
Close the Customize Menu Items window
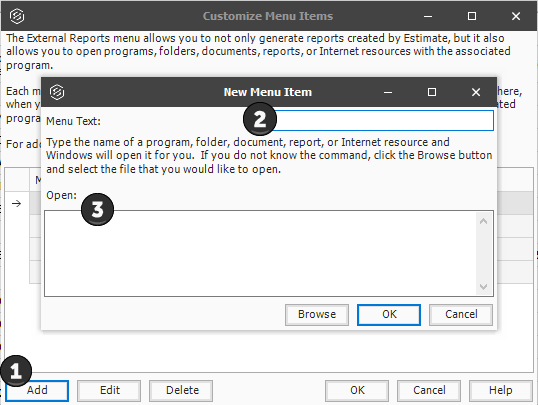coord(516,16)
